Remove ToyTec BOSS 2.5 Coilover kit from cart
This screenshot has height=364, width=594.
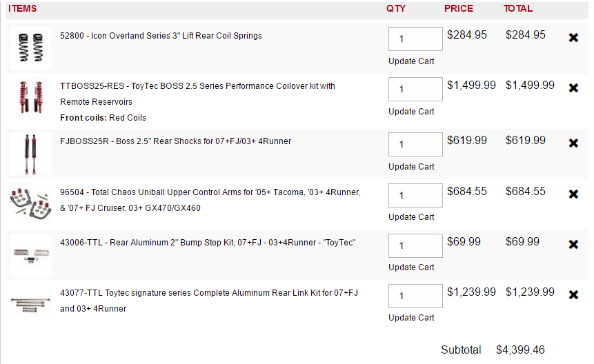(573, 88)
